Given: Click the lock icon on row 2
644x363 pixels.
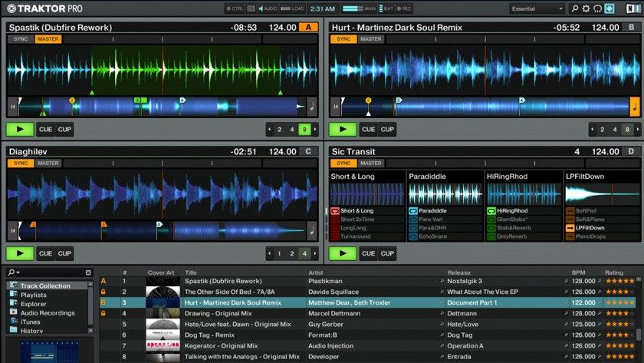Looking at the screenshot, I should tap(103, 292).
